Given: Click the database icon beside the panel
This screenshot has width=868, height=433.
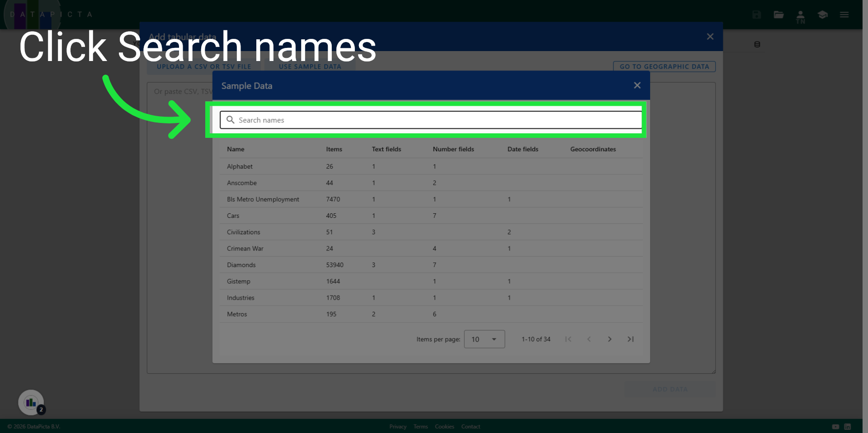Looking at the screenshot, I should point(758,44).
